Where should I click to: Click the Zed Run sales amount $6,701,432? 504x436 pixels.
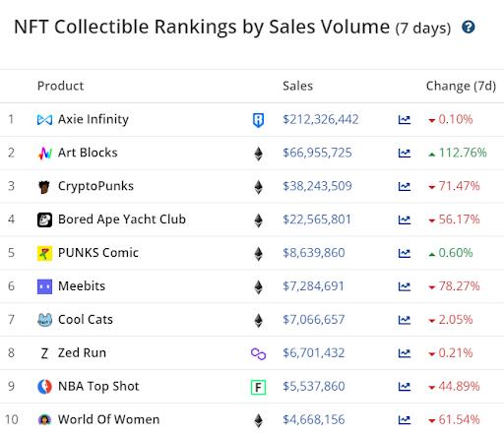tap(314, 353)
